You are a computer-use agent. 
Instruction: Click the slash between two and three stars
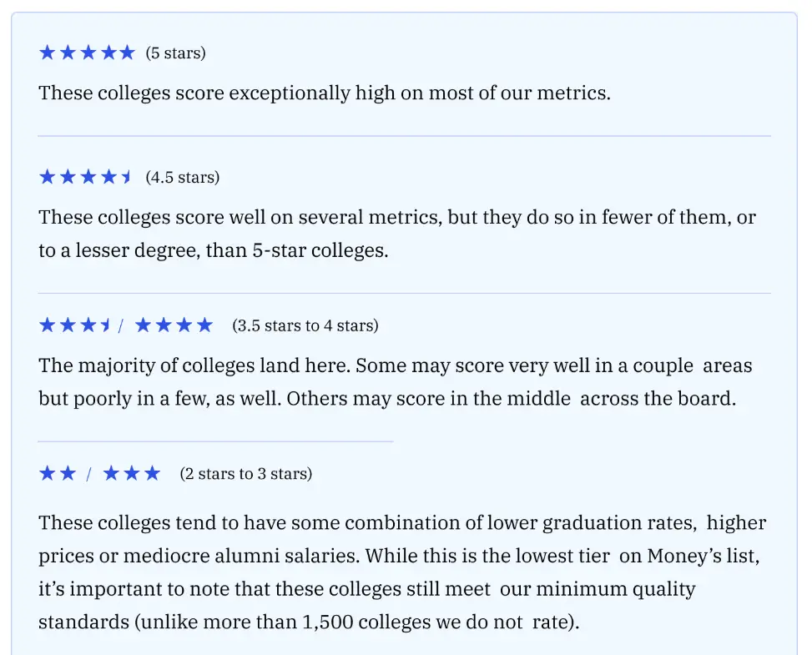(88, 474)
